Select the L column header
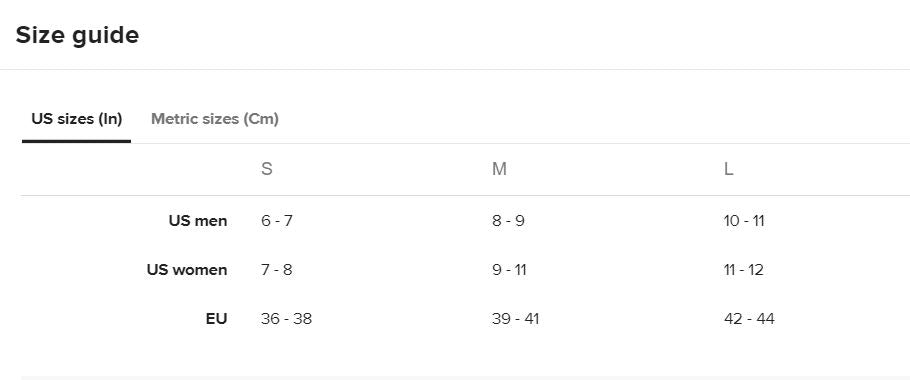The height and width of the screenshot is (380, 910). coord(728,169)
